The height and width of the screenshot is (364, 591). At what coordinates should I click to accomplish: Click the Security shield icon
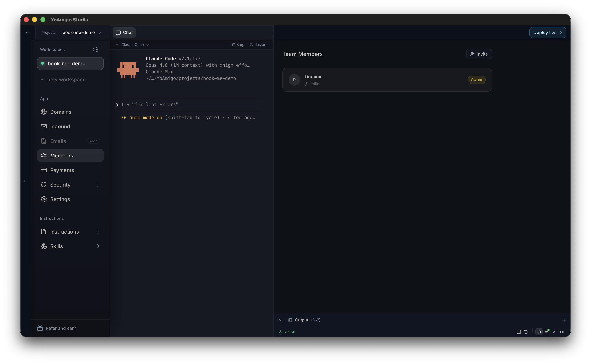point(43,185)
